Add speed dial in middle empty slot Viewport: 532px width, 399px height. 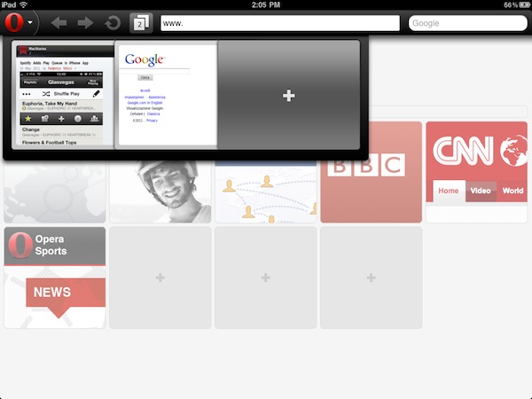tap(266, 278)
